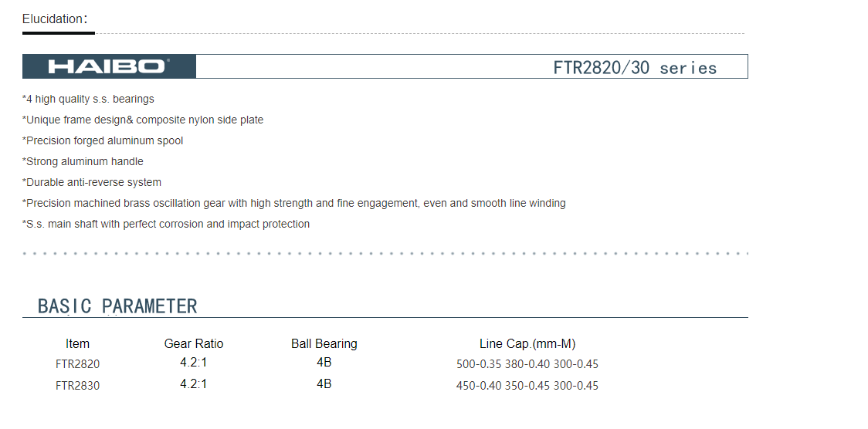The width and height of the screenshot is (868, 429).
Task: Click the FTR2820/30 series title
Action: 634,67
